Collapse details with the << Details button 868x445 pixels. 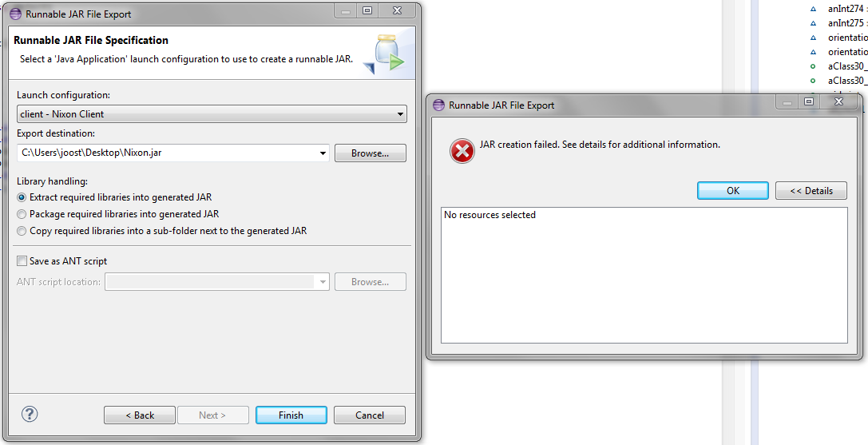(x=811, y=191)
